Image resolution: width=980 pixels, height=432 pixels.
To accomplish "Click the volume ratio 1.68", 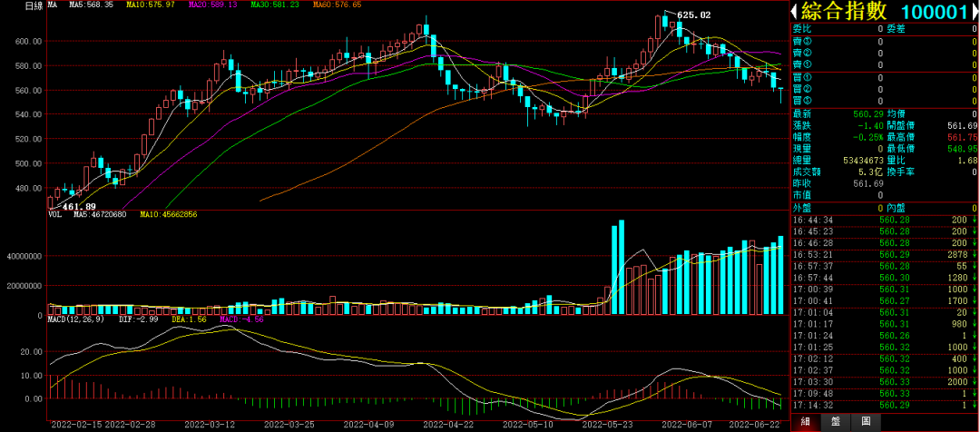I will [x=966, y=161].
